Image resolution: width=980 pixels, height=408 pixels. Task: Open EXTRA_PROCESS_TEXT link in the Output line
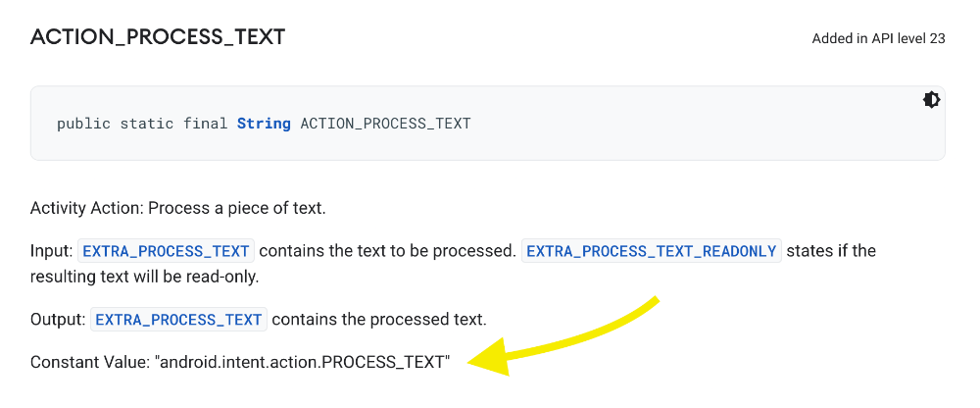click(180, 320)
